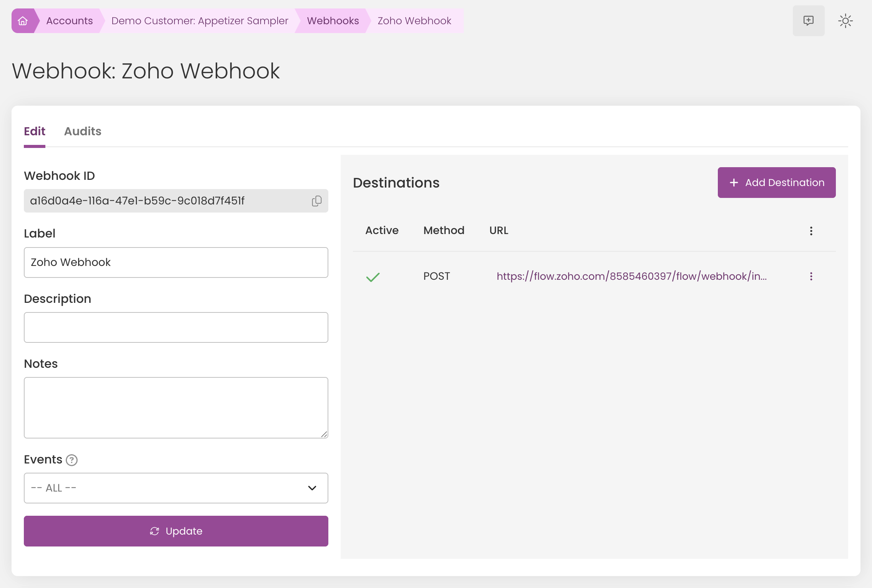Click the Zoho Webhook breadcrumb
The width and height of the screenshot is (872, 588).
coord(414,21)
